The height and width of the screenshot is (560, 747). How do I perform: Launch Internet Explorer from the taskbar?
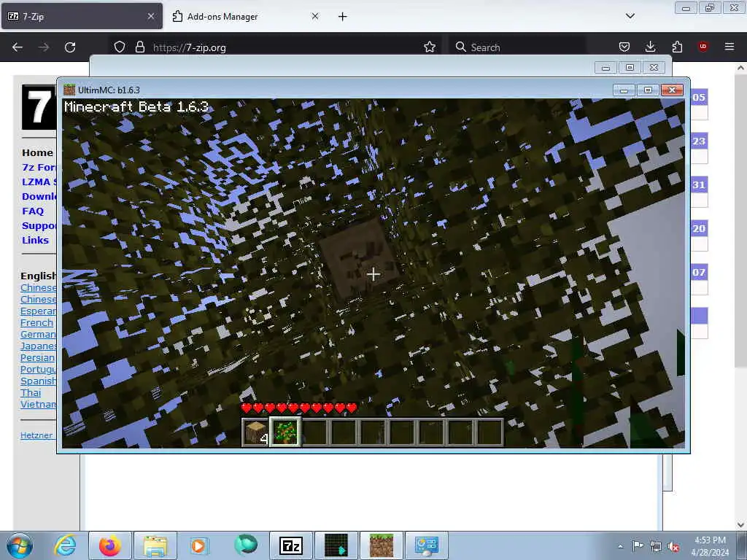click(65, 545)
